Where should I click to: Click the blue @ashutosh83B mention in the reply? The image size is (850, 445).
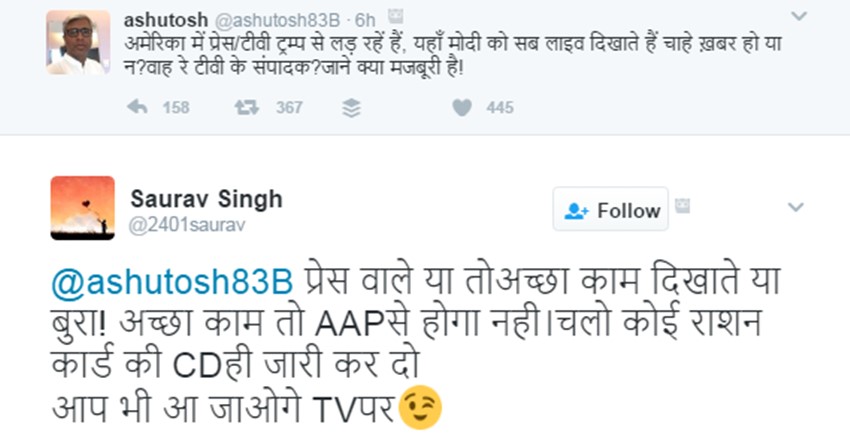tap(171, 283)
